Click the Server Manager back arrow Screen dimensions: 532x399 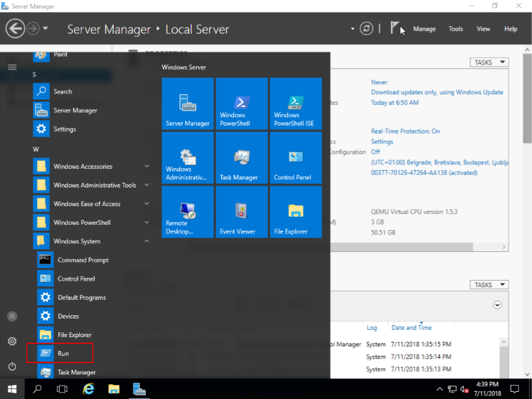15,29
